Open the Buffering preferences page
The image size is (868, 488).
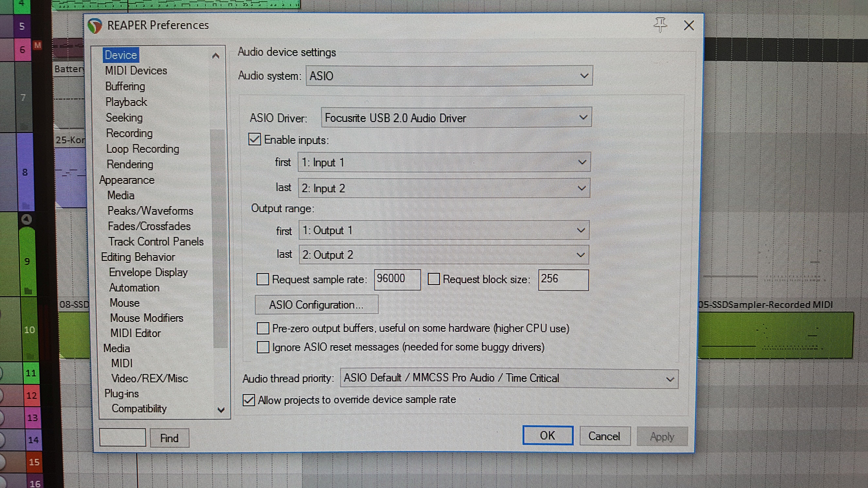point(125,87)
